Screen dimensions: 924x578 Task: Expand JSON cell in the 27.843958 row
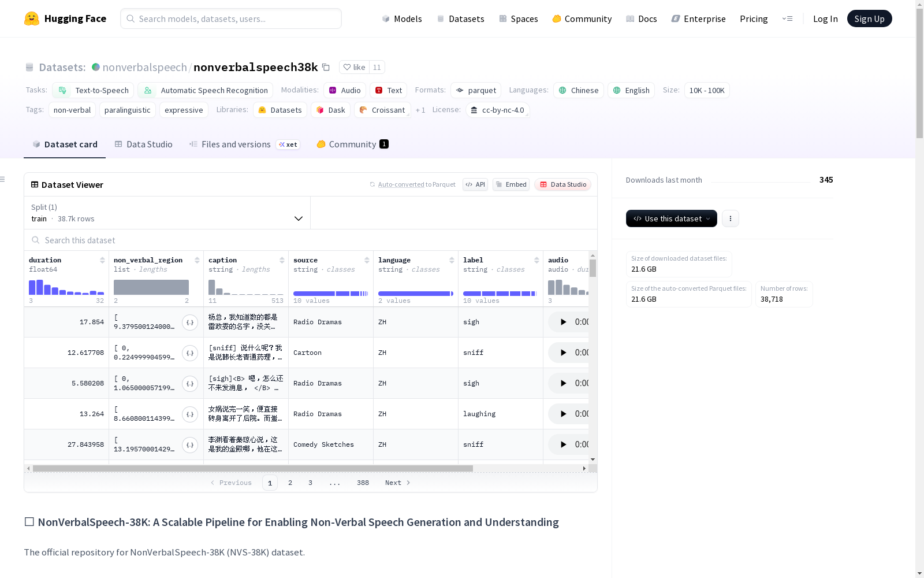(190, 445)
